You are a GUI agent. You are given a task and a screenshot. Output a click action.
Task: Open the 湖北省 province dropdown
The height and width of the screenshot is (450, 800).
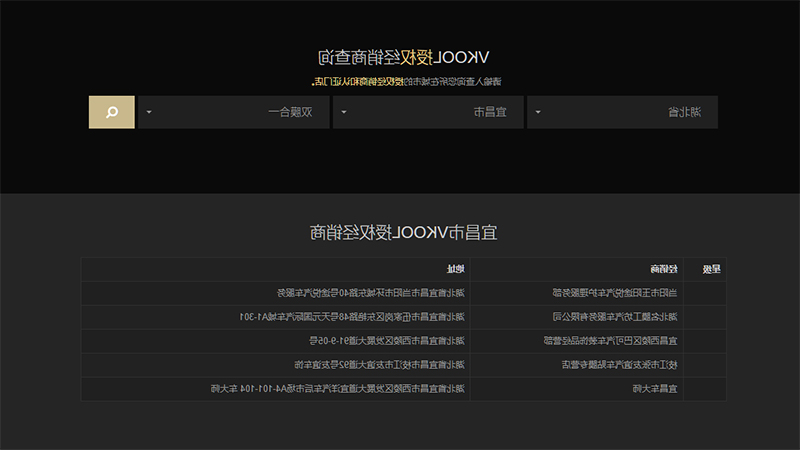pyautogui.click(x=622, y=112)
